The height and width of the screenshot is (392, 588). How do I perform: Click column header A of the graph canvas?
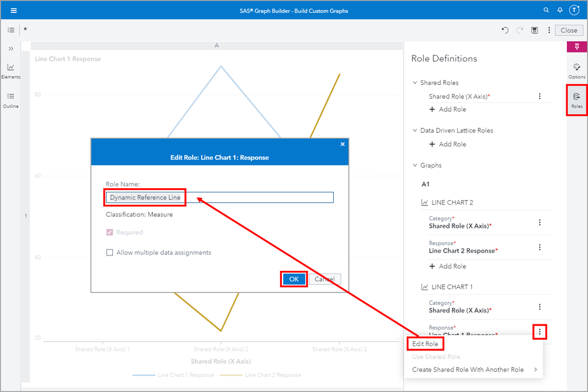click(x=217, y=45)
